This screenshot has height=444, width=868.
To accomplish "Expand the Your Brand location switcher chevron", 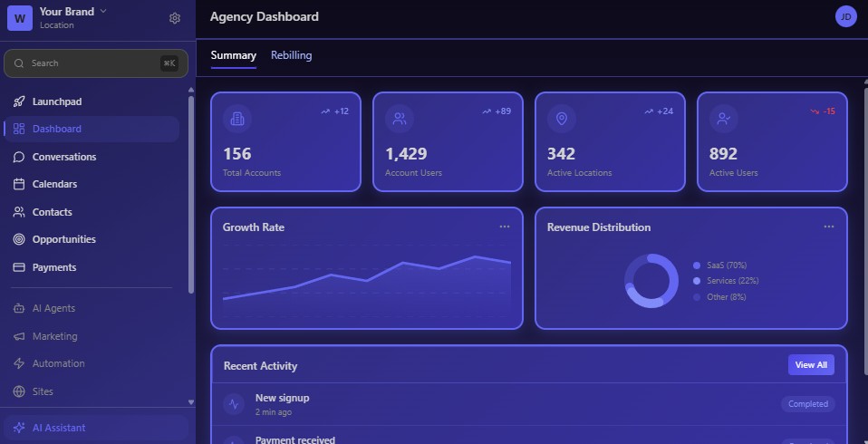I will pyautogui.click(x=103, y=11).
